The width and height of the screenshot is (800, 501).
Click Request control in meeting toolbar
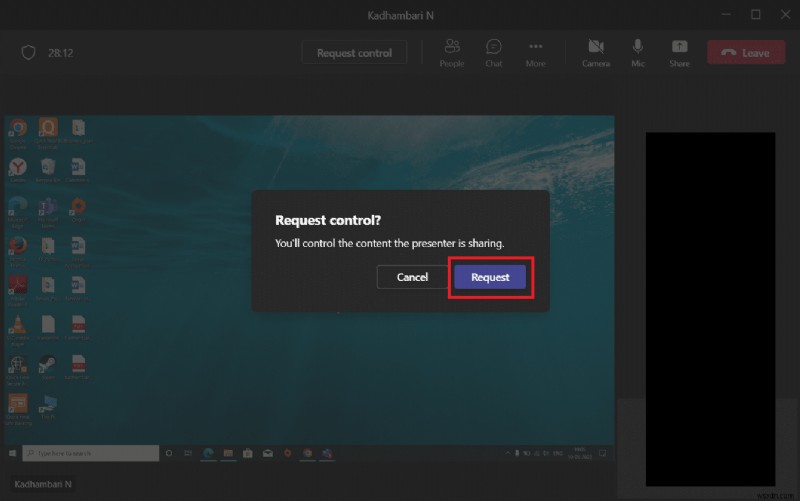pos(355,53)
